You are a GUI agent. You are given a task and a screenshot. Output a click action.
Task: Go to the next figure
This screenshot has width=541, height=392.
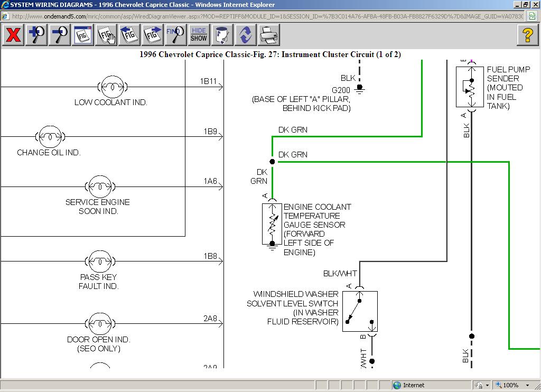153,35
